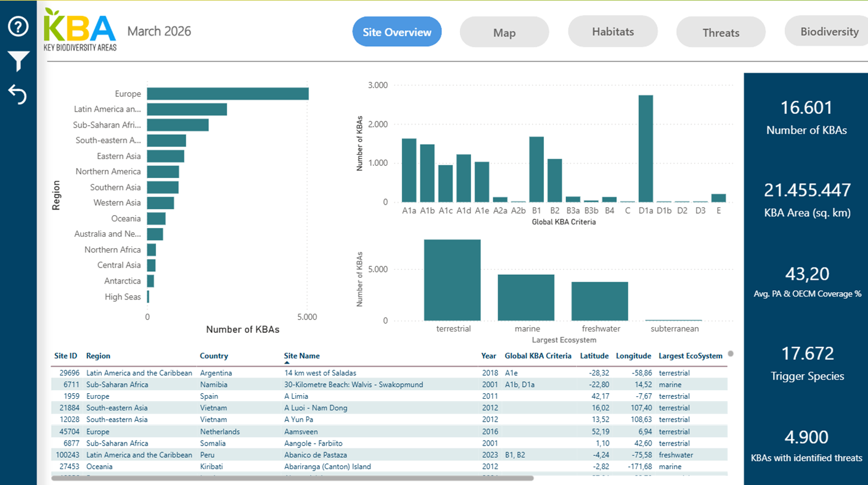Click the D1a bar in criteria chart
Viewport: 868px width, 485px height.
(645, 149)
